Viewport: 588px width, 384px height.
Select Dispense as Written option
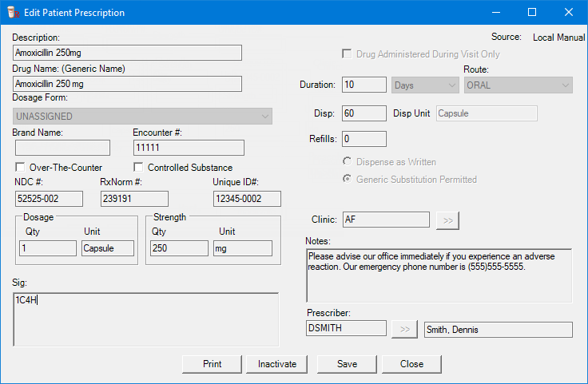[x=347, y=162]
